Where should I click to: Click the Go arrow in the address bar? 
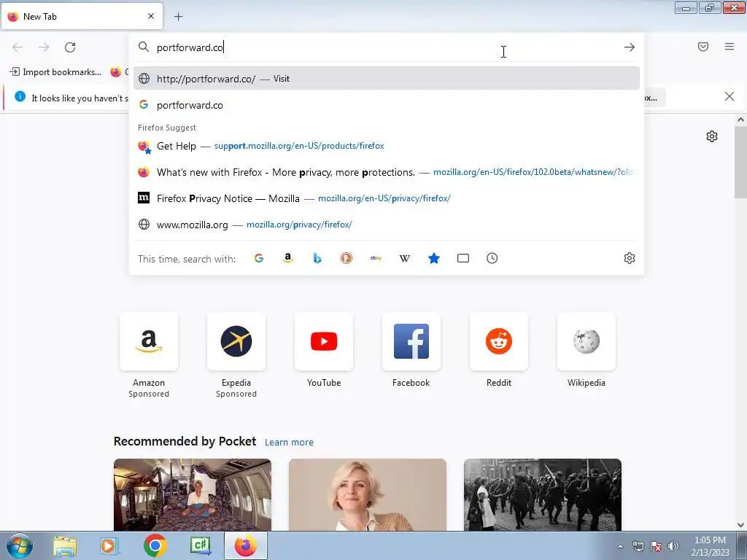[x=630, y=47]
